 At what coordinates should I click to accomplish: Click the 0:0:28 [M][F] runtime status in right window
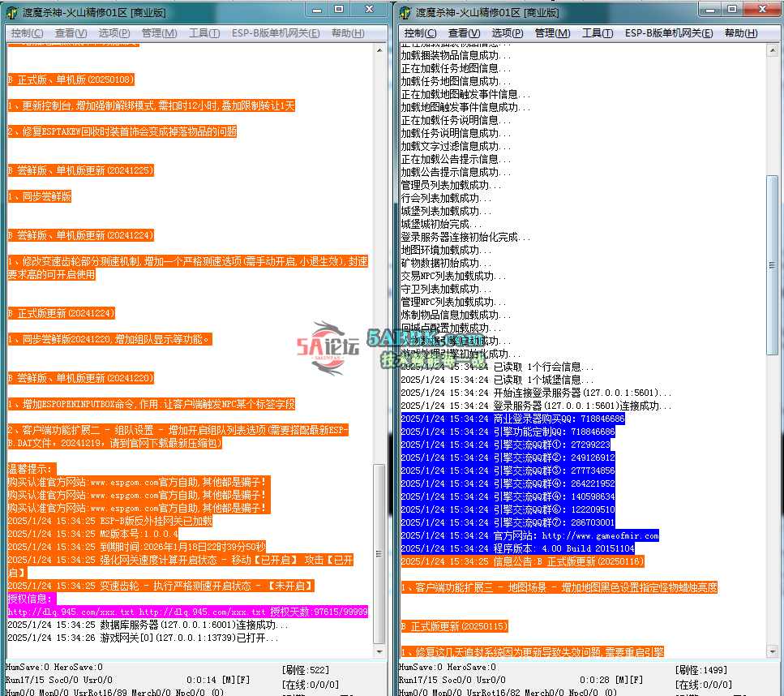(x=611, y=680)
